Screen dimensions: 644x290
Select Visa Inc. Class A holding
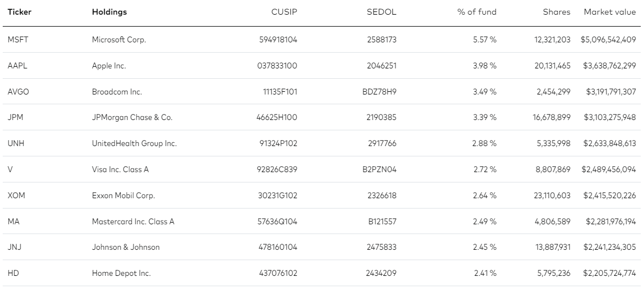[x=120, y=169]
